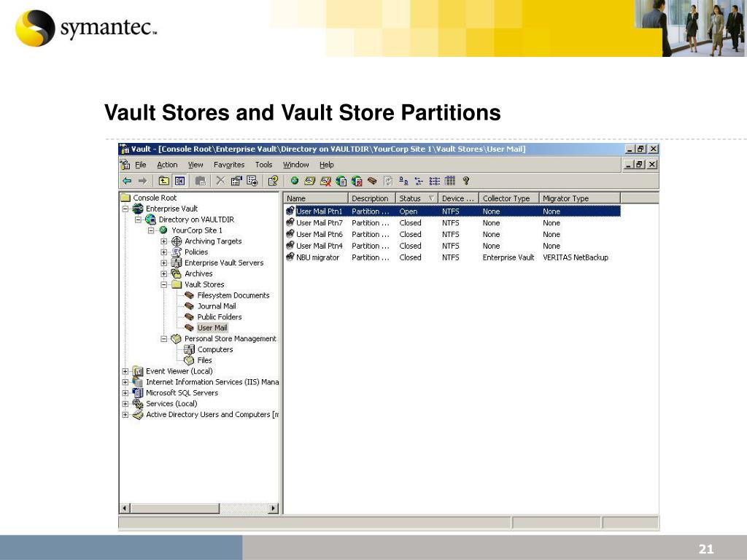The width and height of the screenshot is (747, 560).
Task: Expand the Event Viewer (Local) node
Action: coord(125,371)
